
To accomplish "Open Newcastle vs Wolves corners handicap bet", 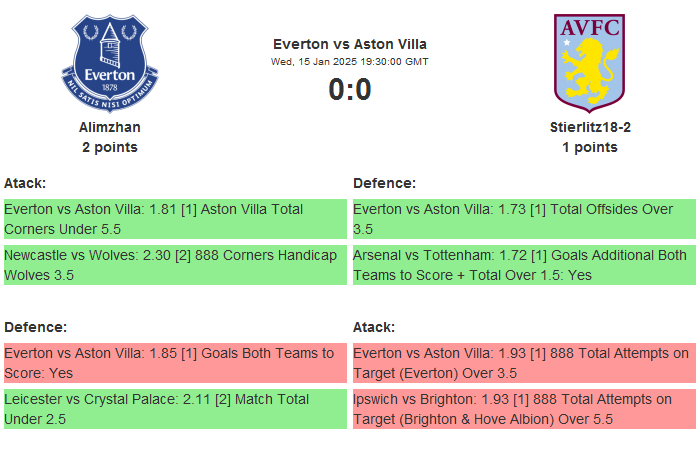I will pos(174,265).
